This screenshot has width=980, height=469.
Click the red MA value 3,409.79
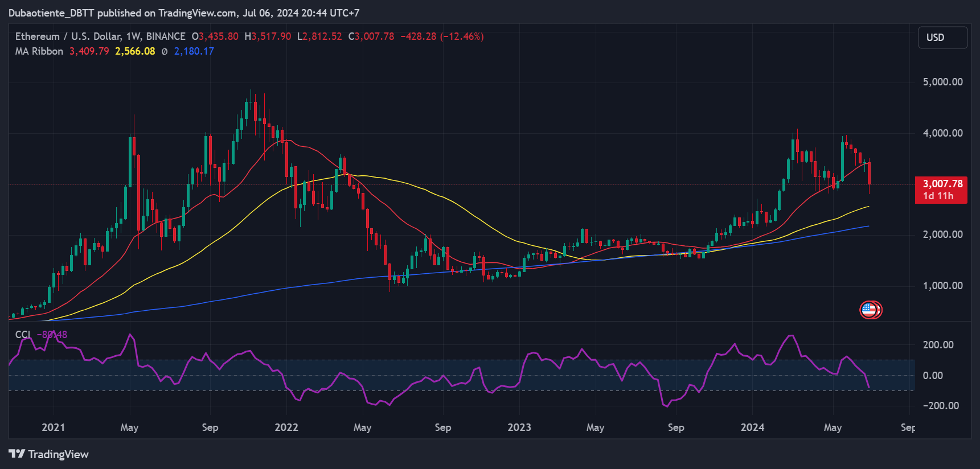[x=89, y=51]
